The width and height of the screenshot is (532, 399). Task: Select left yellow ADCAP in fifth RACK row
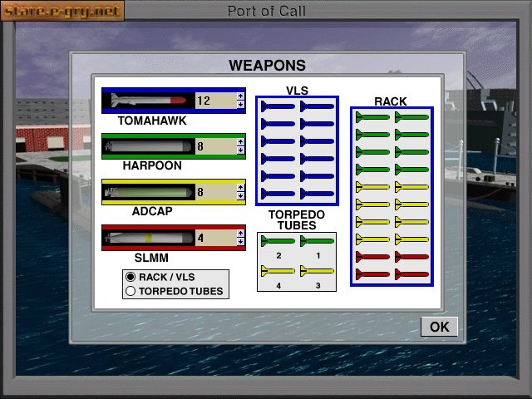coord(372,187)
